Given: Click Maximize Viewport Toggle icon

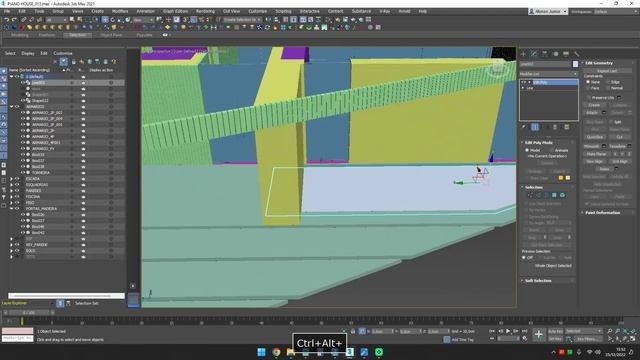Looking at the screenshot, I should (633, 339).
